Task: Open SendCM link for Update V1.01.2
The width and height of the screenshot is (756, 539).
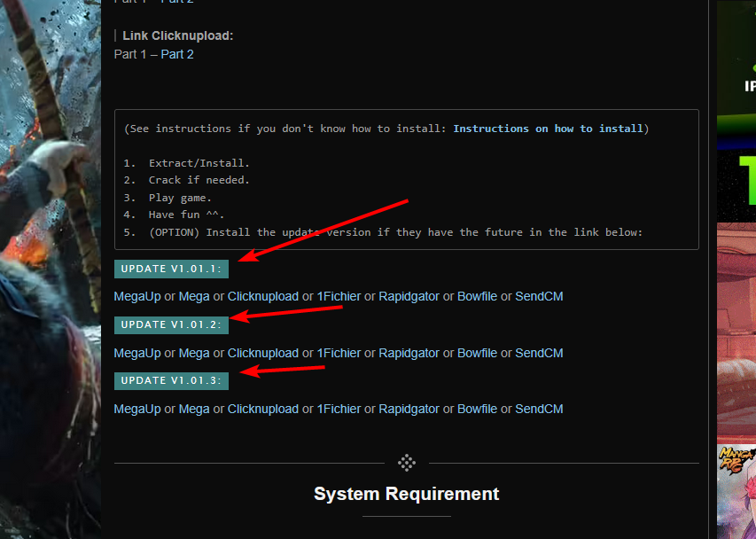Action: (x=539, y=354)
